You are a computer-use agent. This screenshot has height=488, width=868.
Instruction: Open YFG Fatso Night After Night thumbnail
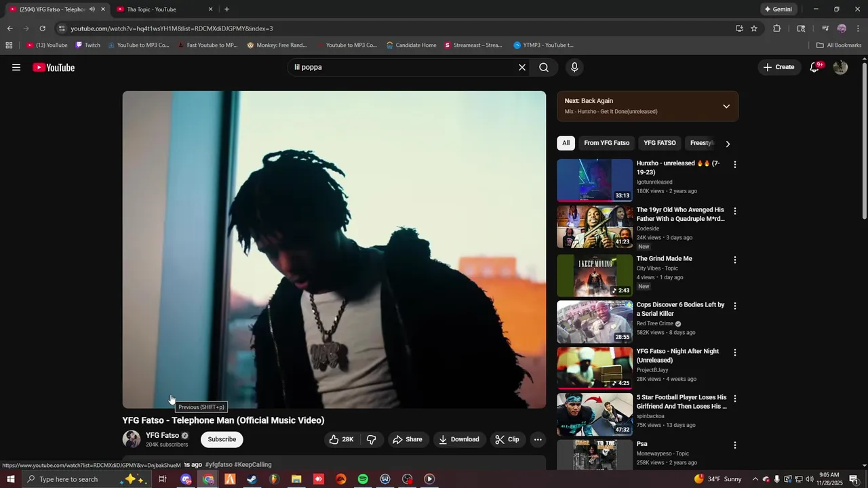click(595, 368)
